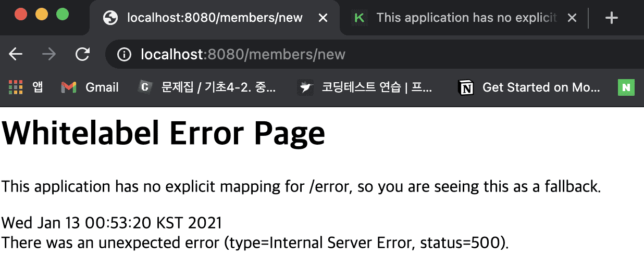The width and height of the screenshot is (644, 280).
Task: Click the globe favicon on first tab
Action: pyautogui.click(x=110, y=18)
